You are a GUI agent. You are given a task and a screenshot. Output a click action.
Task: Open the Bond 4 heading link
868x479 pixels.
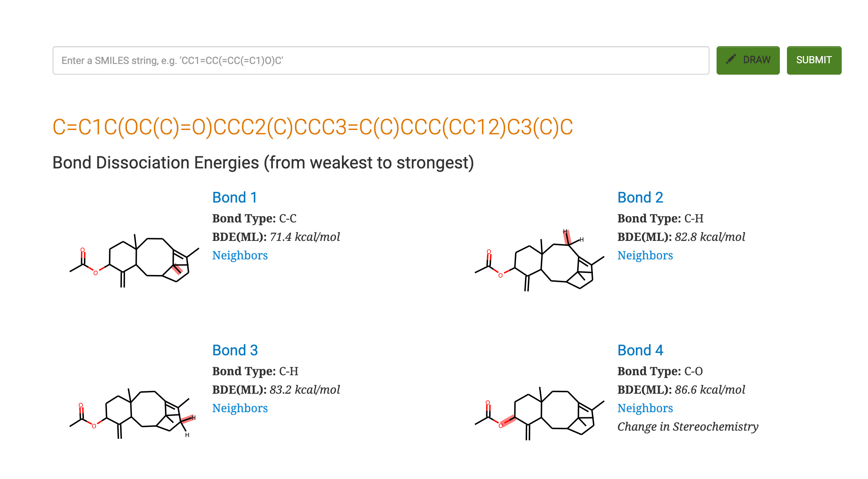[x=640, y=350]
